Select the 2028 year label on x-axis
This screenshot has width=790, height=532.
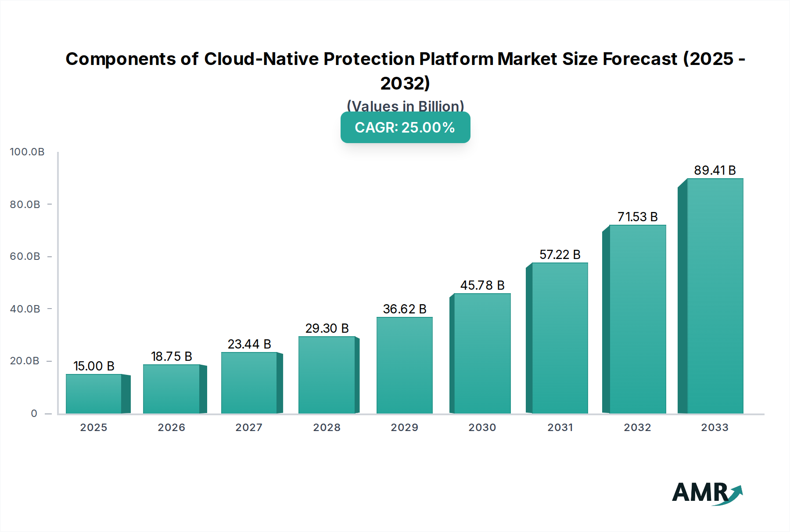327,428
